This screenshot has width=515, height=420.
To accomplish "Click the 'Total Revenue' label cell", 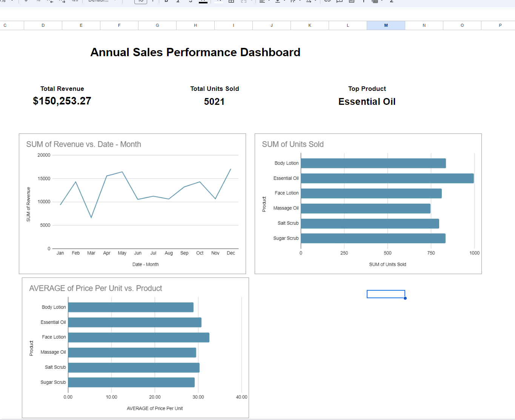I will click(62, 89).
